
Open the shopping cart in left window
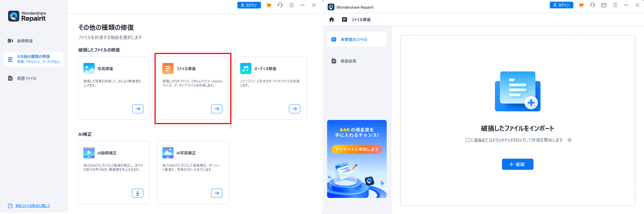269,5
